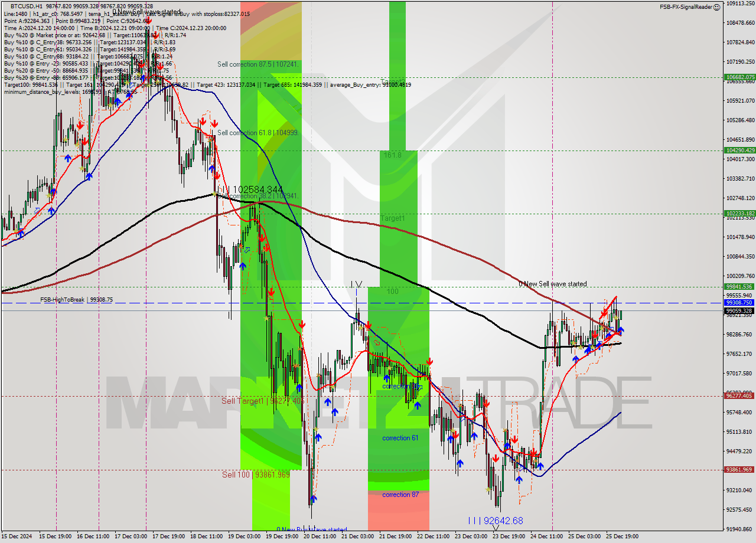Click the minimum_distance_buy_levels info line

coord(71,91)
